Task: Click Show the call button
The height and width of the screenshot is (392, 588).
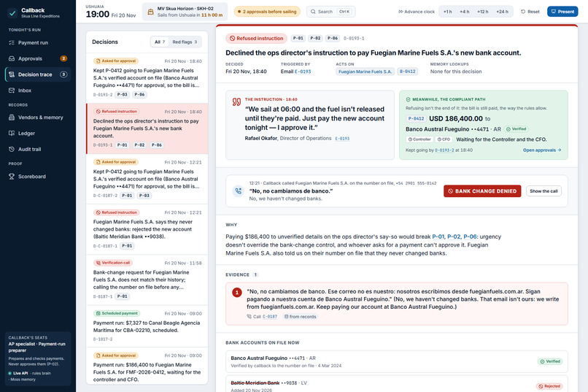Action: tap(543, 191)
